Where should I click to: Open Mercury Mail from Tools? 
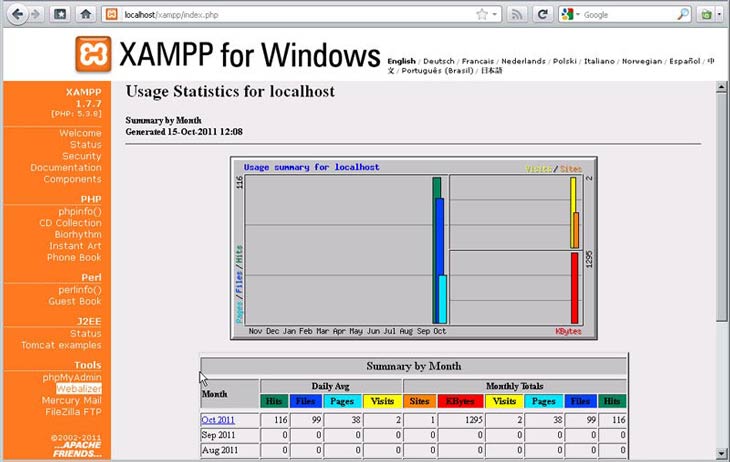tap(71, 401)
